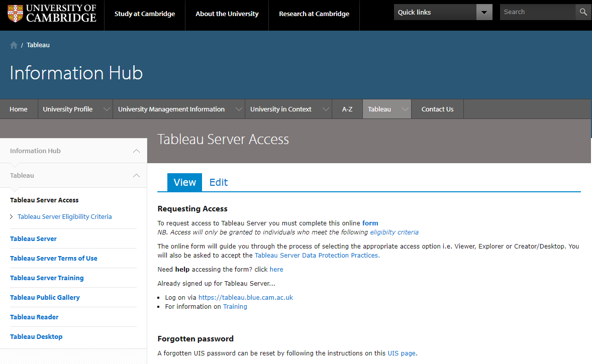Switch to the Edit tab
This screenshot has width=592, height=364.
point(219,182)
